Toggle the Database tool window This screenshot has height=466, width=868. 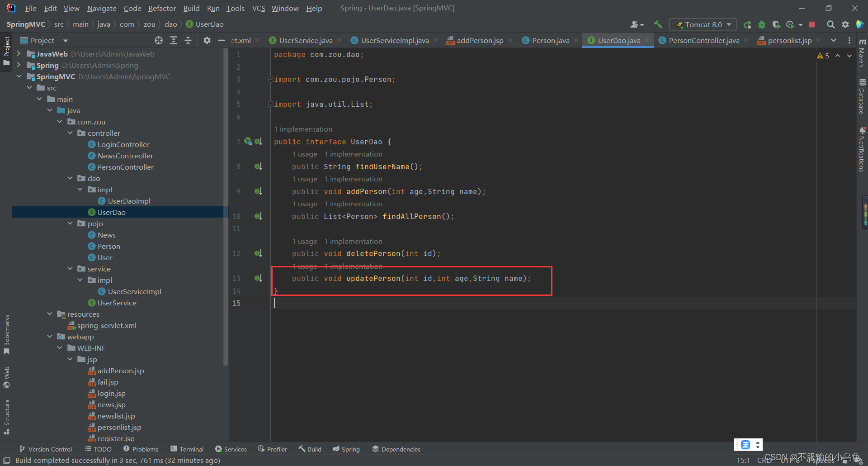tap(862, 95)
